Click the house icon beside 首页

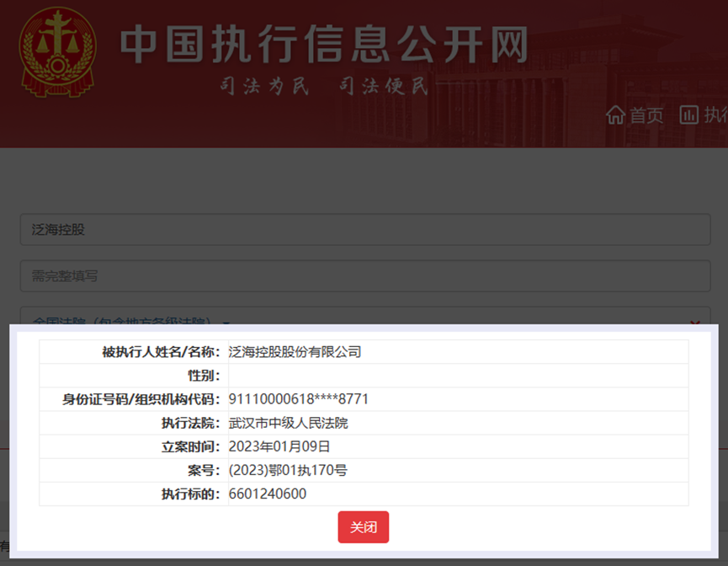[616, 115]
